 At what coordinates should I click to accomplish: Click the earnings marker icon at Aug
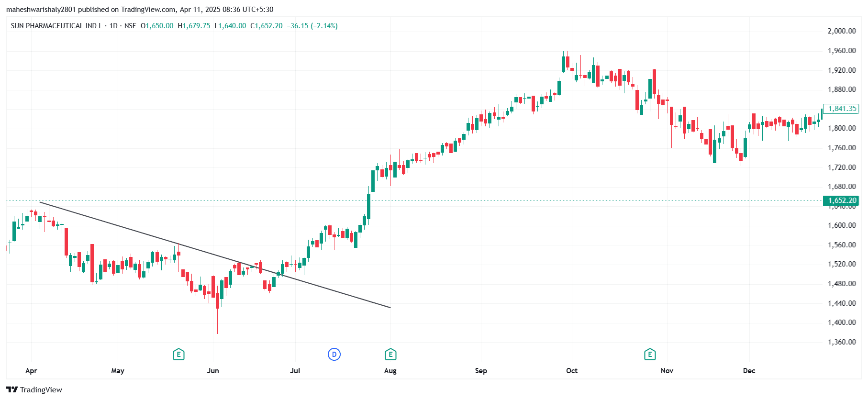tap(390, 355)
